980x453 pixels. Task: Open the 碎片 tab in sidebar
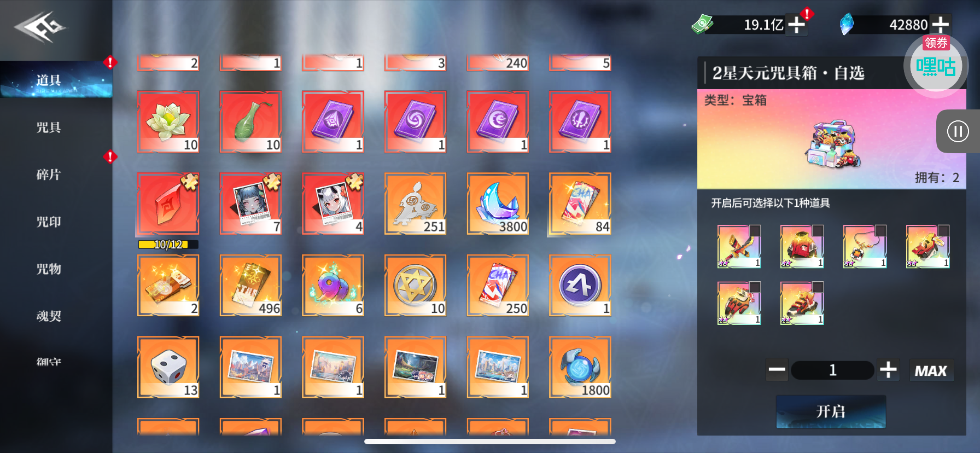(49, 175)
